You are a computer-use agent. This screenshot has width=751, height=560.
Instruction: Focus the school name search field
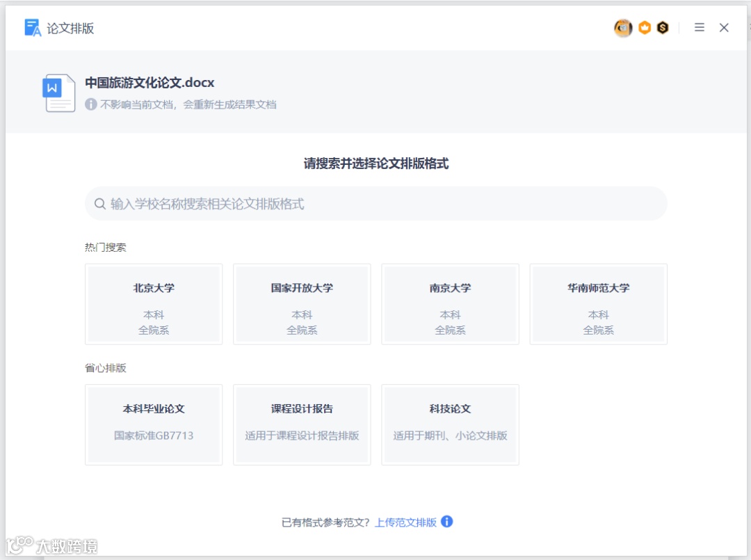376,204
